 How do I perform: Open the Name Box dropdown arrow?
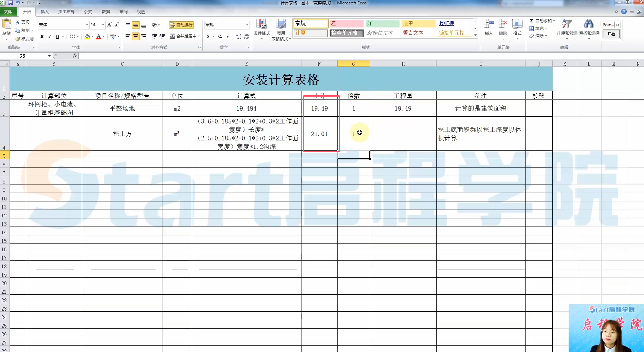point(49,56)
